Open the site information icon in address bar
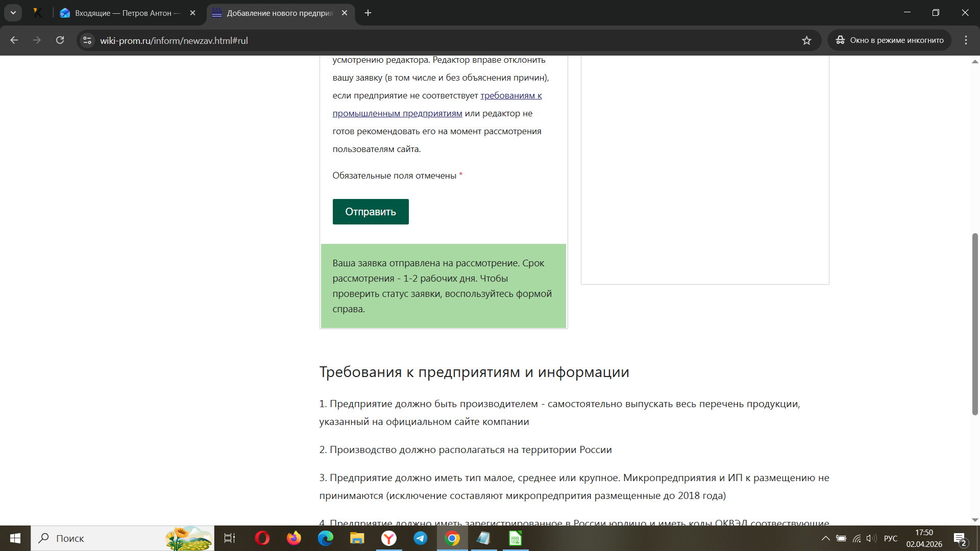 (87, 40)
